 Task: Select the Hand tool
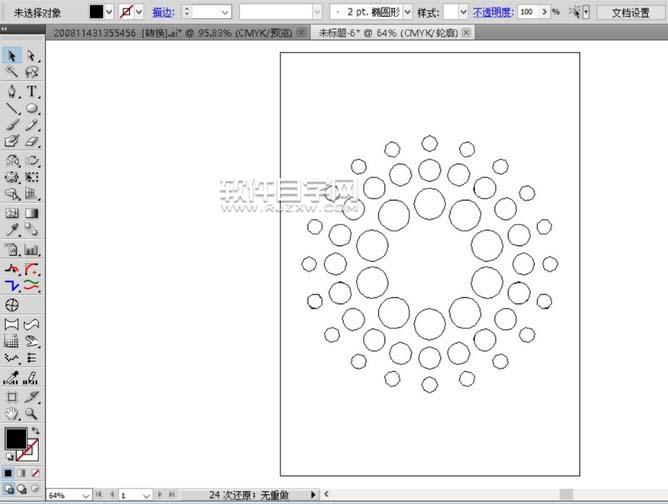[12, 412]
